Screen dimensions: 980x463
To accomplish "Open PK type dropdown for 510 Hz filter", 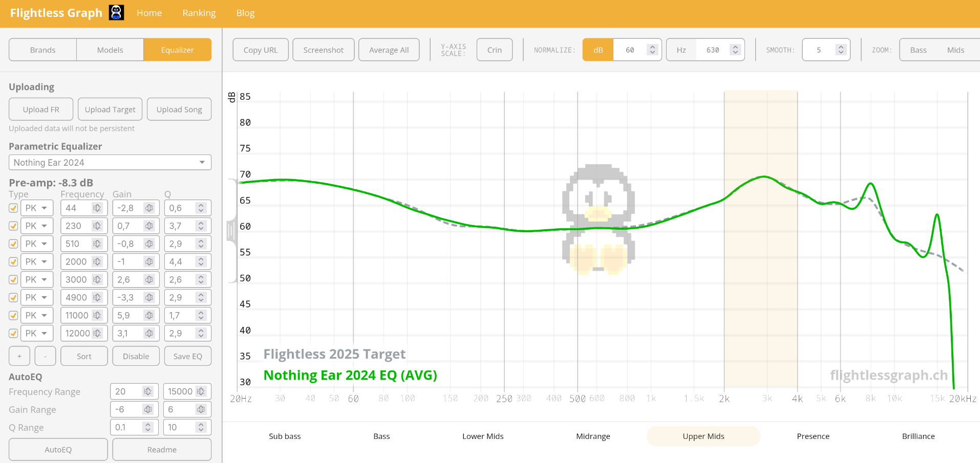I will (x=37, y=244).
